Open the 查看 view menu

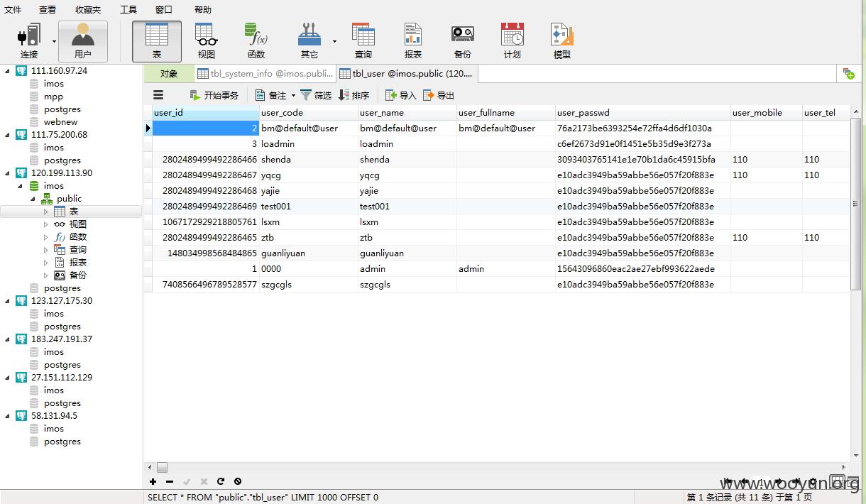coord(48,9)
